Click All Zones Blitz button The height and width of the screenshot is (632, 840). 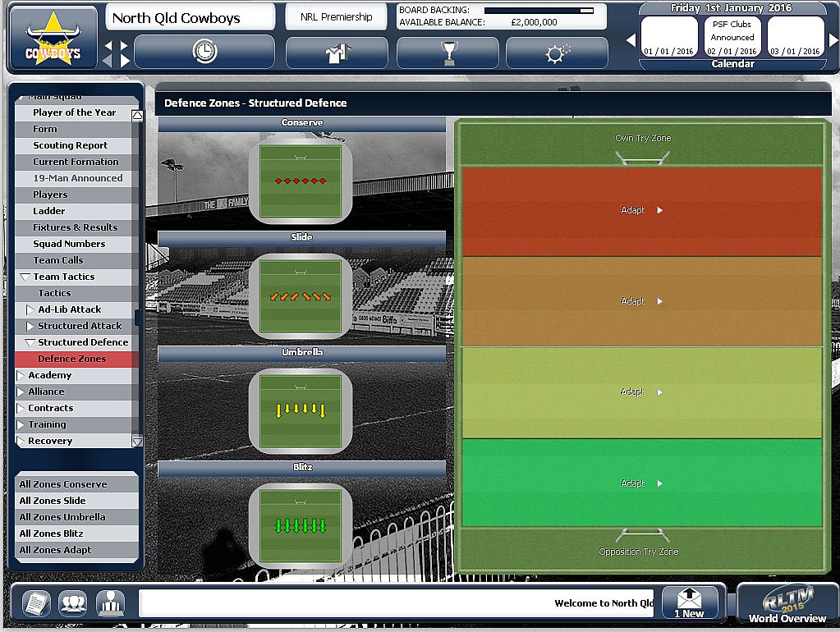76,534
